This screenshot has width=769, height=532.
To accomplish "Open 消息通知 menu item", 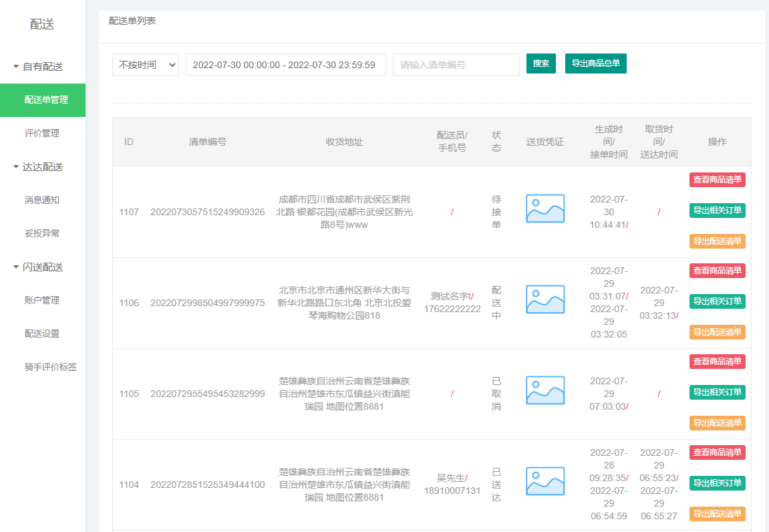I will (43, 200).
